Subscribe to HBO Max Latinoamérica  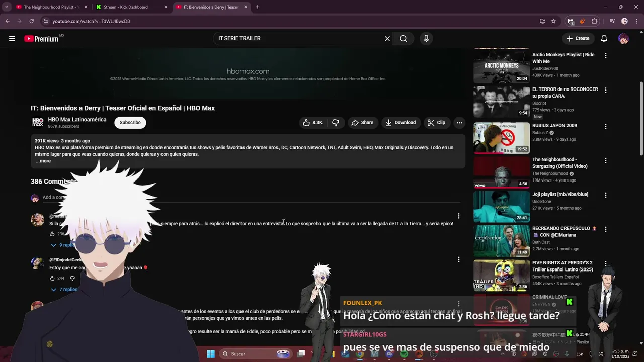click(x=130, y=122)
